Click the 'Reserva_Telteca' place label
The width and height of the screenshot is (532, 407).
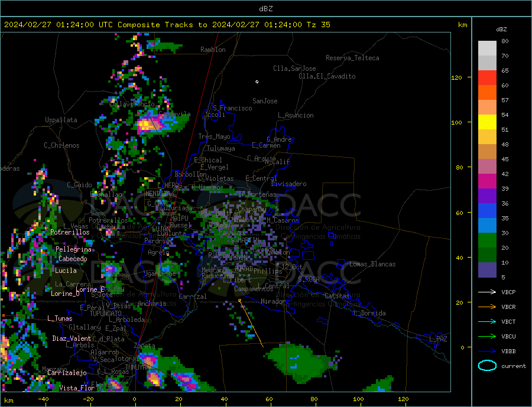click(352, 58)
